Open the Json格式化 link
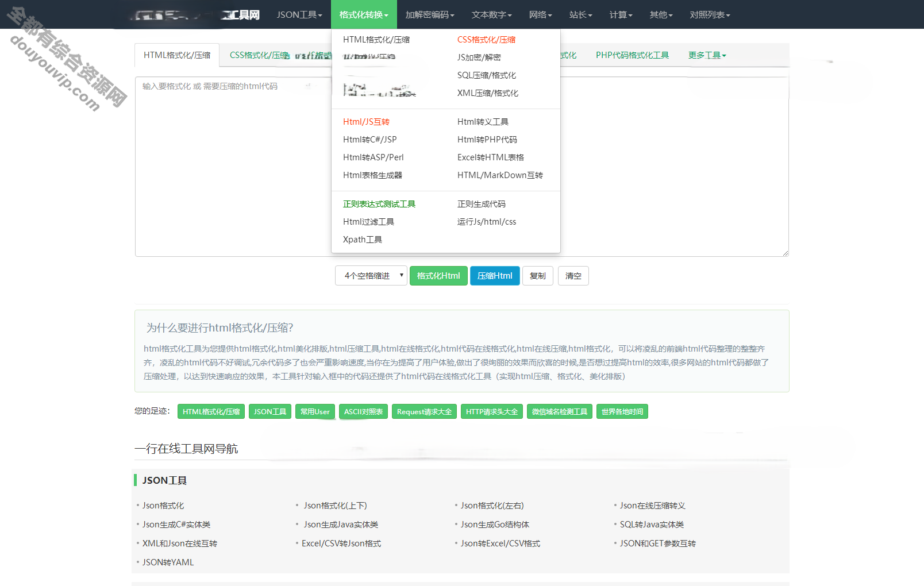The image size is (924, 586). click(163, 506)
